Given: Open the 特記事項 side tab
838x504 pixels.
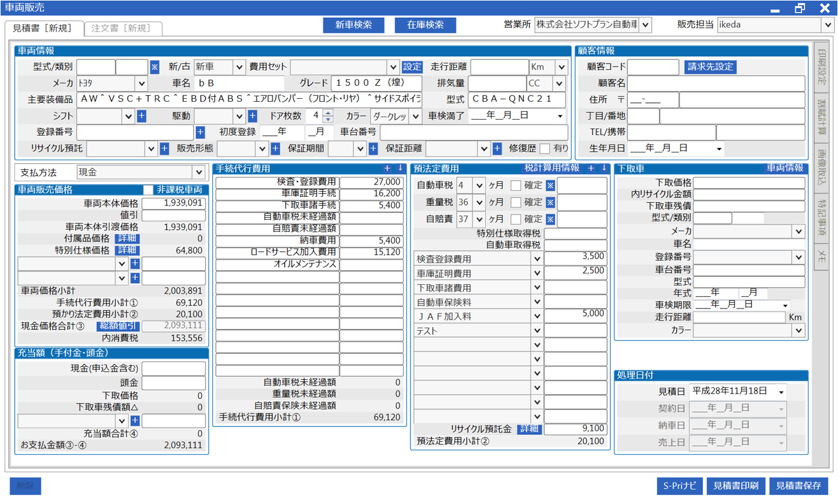Looking at the screenshot, I should 821,218.
